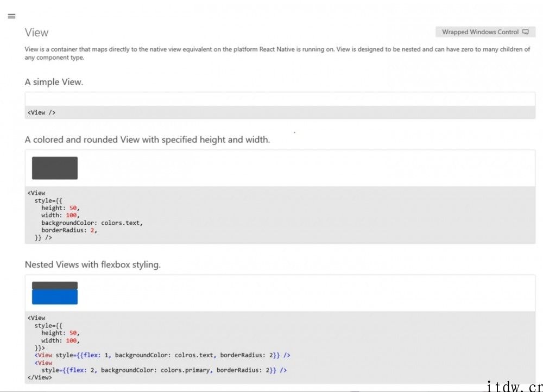Click 'height: 50,' in the nested Views code
The image size is (543, 392).
pos(60,333)
